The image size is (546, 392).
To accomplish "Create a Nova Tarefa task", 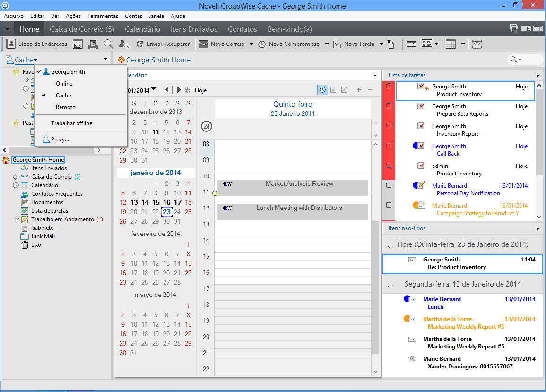I will 354,44.
